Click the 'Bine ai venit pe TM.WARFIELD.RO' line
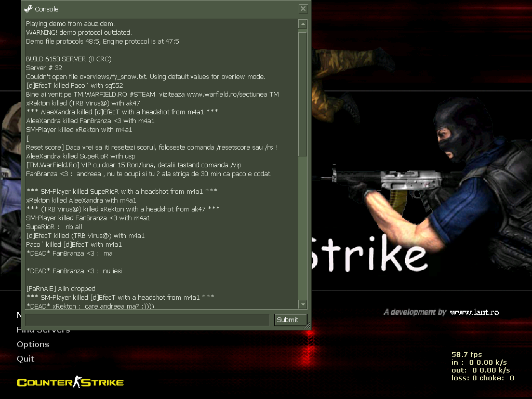This screenshot has height=399, width=532. click(152, 95)
